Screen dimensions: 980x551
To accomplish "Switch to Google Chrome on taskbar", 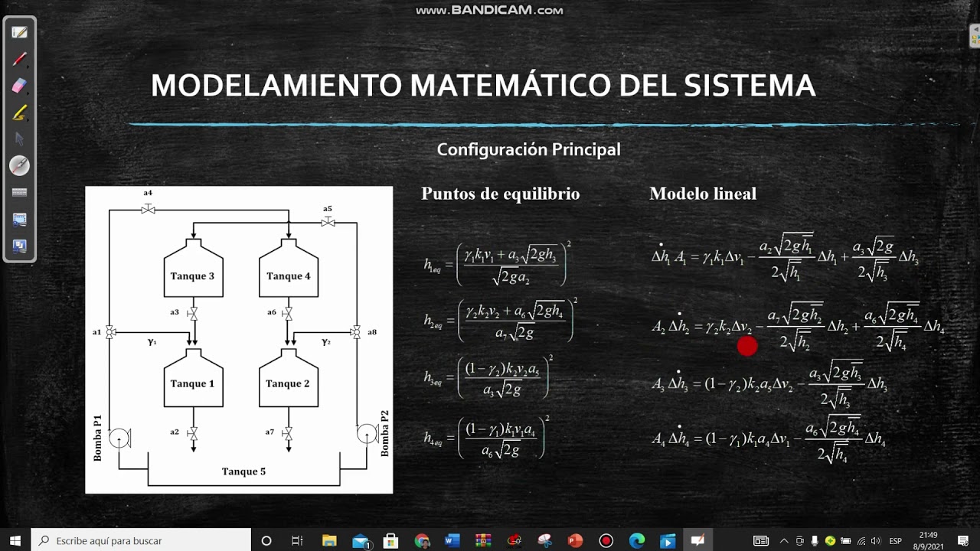I will [x=422, y=540].
